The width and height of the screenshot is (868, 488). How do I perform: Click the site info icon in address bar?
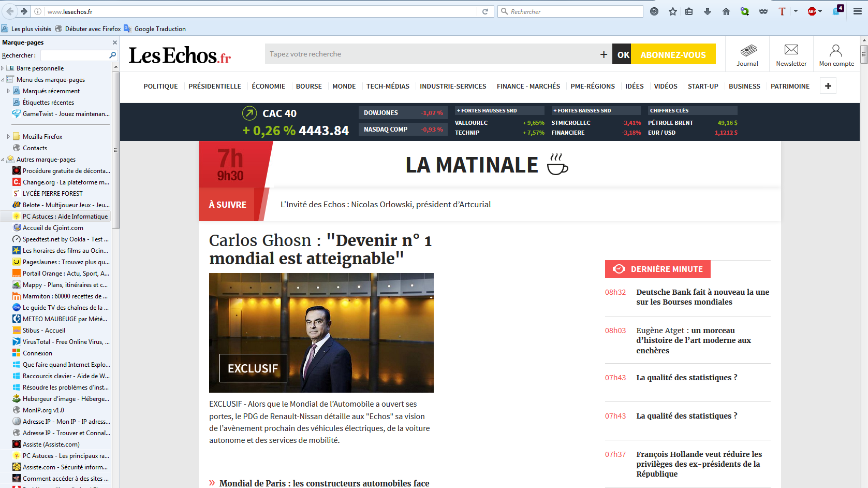click(x=38, y=11)
